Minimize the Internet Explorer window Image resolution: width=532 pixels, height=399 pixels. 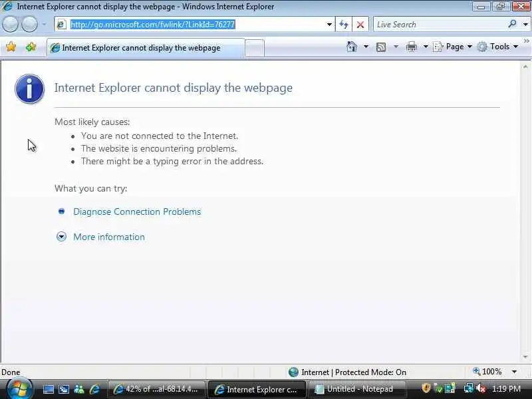[481, 7]
